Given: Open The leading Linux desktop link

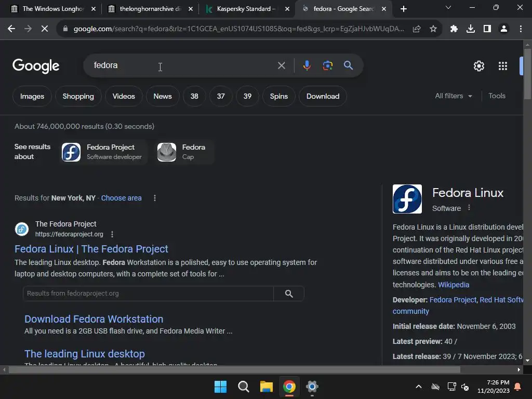Looking at the screenshot, I should pyautogui.click(x=85, y=354).
